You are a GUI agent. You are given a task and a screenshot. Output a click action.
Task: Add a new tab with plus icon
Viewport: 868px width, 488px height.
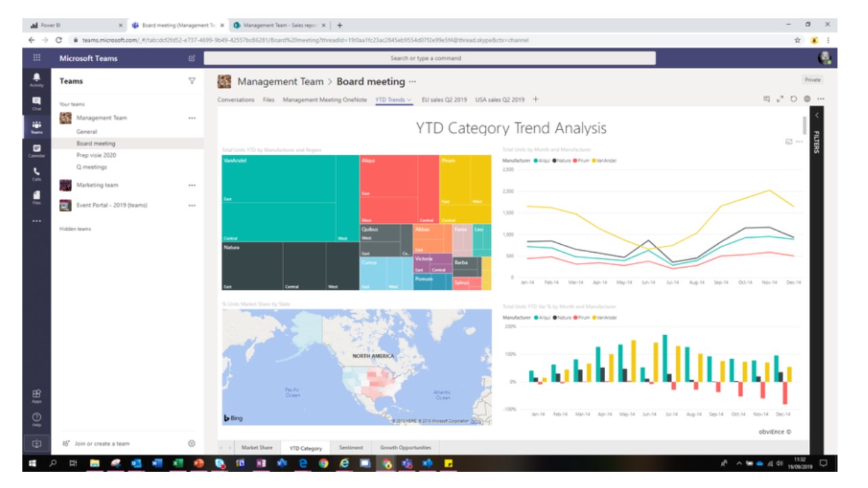click(x=536, y=100)
